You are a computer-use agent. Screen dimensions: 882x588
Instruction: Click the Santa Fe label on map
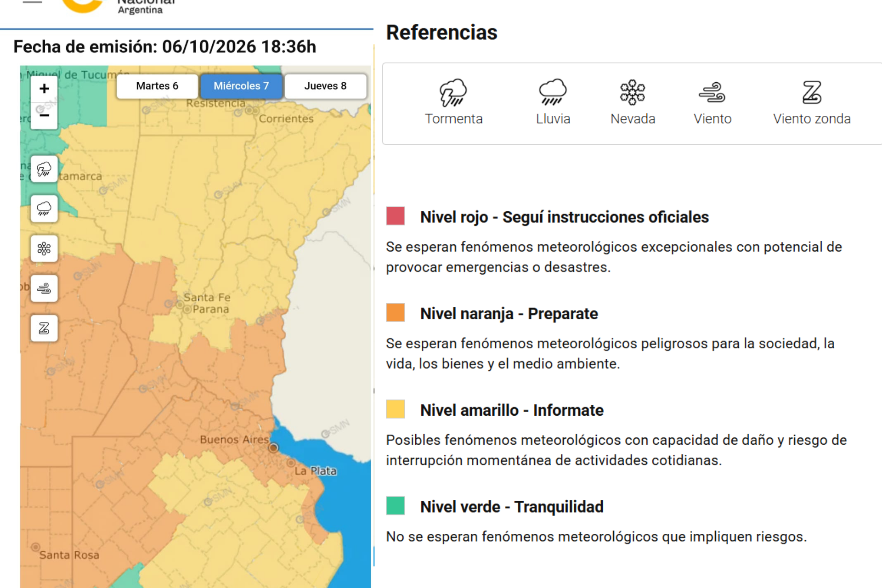pyautogui.click(x=207, y=297)
